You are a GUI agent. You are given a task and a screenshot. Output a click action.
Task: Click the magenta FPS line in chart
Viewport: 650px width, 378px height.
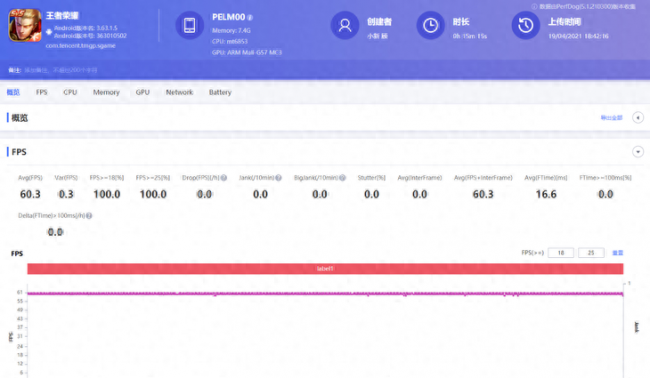pos(325,293)
